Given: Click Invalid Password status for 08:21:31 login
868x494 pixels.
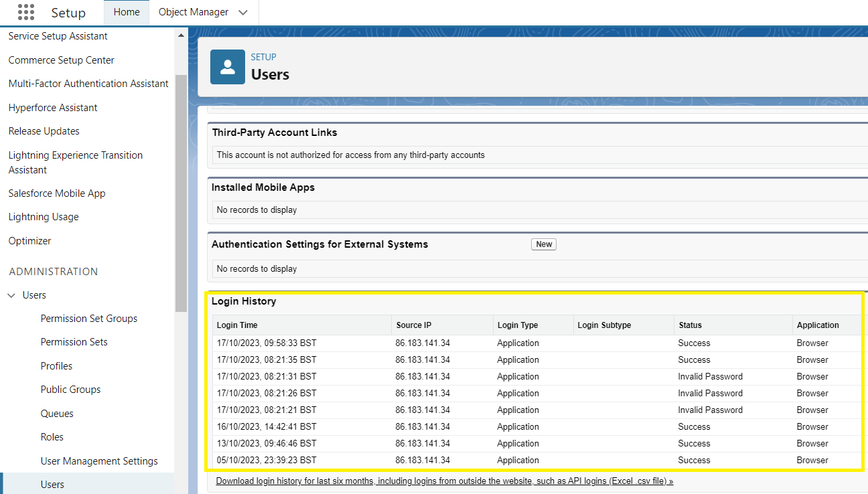Looking at the screenshot, I should coord(710,377).
